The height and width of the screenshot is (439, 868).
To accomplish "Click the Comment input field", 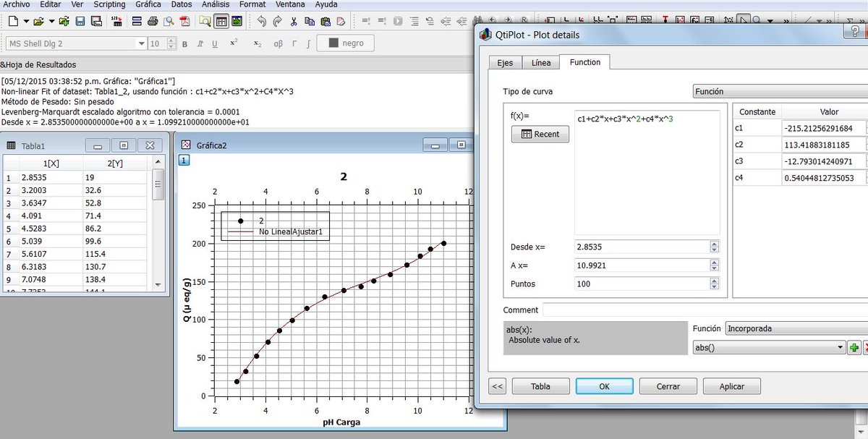I will [x=705, y=310].
